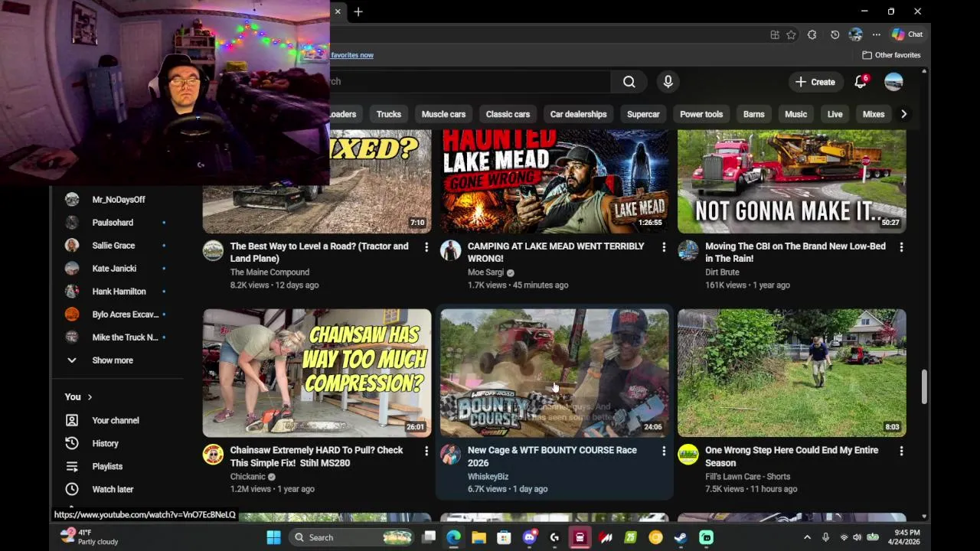Select the Car dealerships chip
Viewport: 980px width, 551px height.
578,114
